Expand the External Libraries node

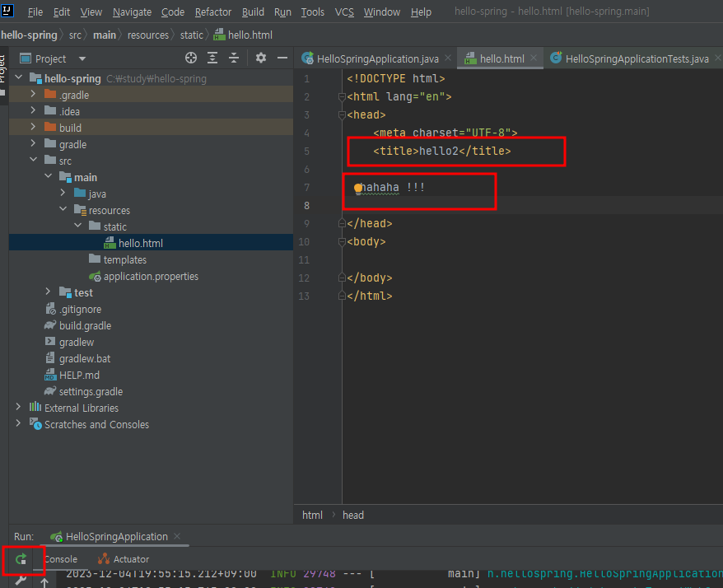[19, 408]
